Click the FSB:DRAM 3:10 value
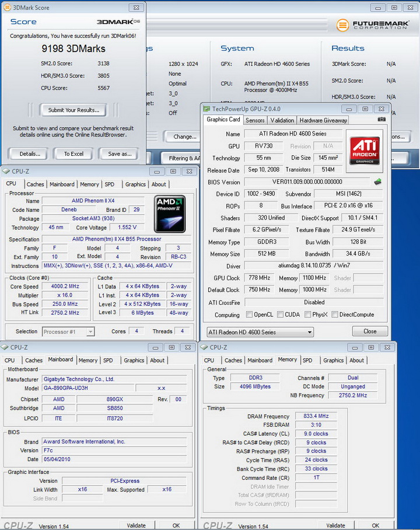The height and width of the screenshot is (530, 420). (316, 425)
